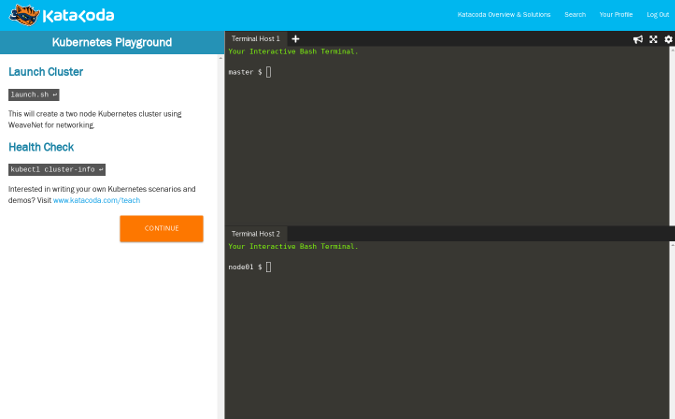Expand terminal to fullscreen
The width and height of the screenshot is (675, 419).
(653, 39)
